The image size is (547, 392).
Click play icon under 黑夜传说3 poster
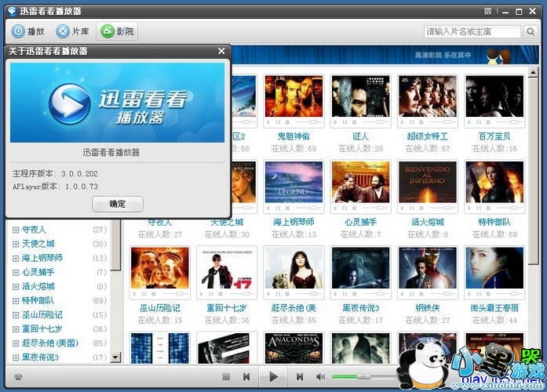tap(335, 294)
